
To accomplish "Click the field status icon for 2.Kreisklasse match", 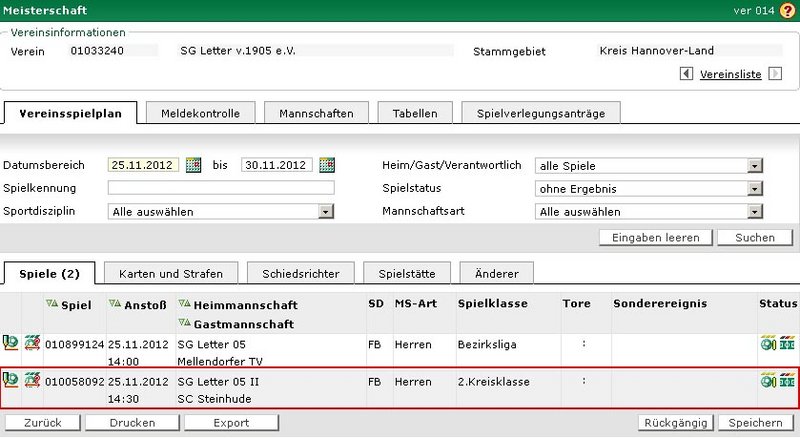I will pos(786,379).
